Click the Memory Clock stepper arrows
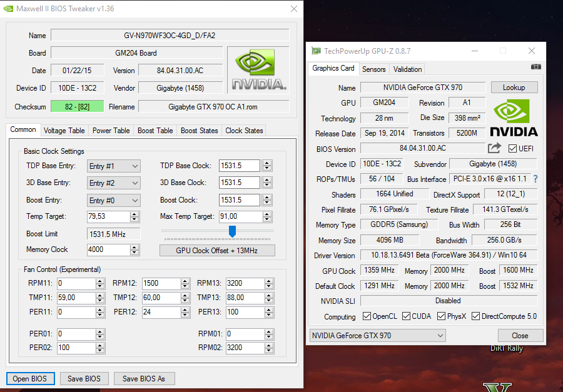The height and width of the screenshot is (392, 563). click(134, 250)
